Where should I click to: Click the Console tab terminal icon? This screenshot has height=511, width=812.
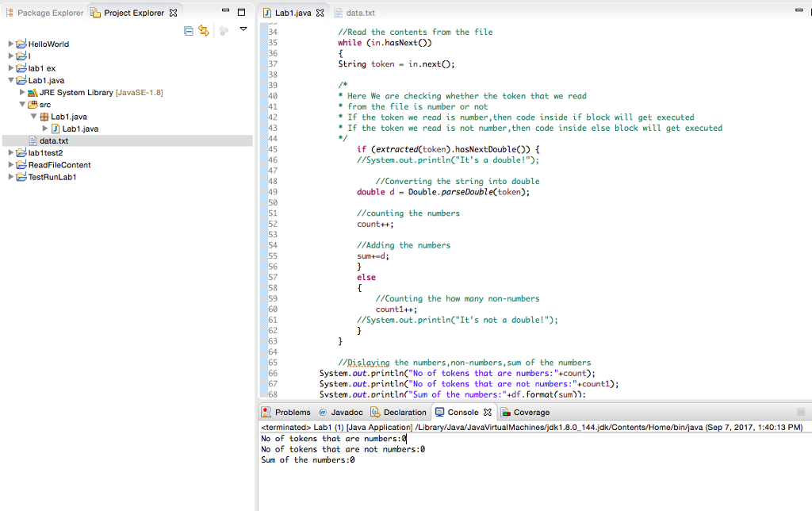(x=439, y=412)
